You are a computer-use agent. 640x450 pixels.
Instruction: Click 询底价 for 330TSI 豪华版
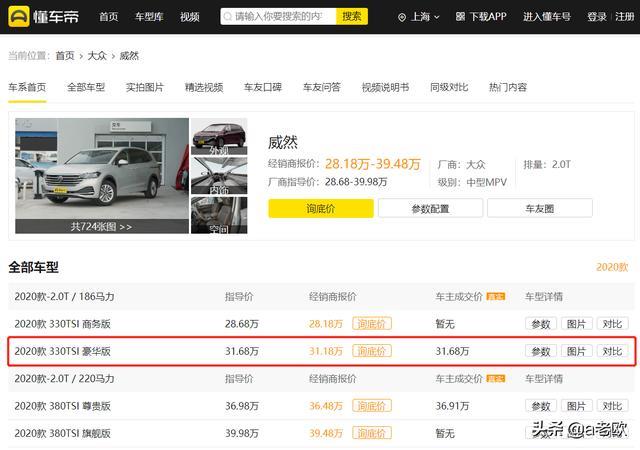pos(372,351)
